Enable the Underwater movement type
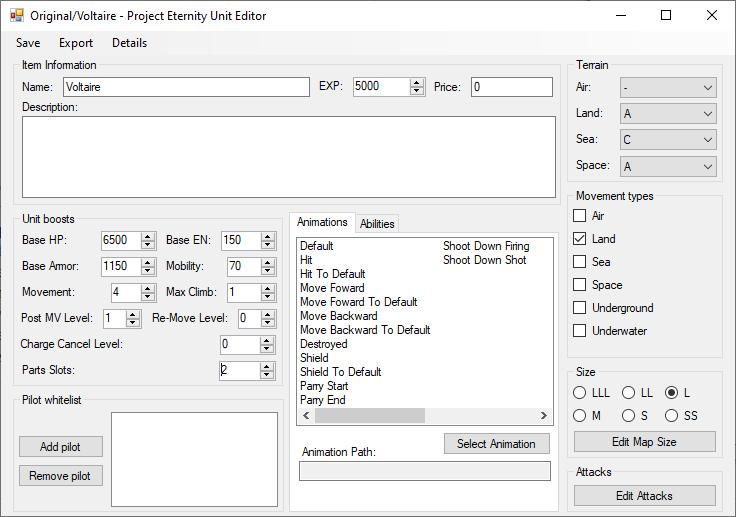736x517 pixels. click(x=580, y=331)
